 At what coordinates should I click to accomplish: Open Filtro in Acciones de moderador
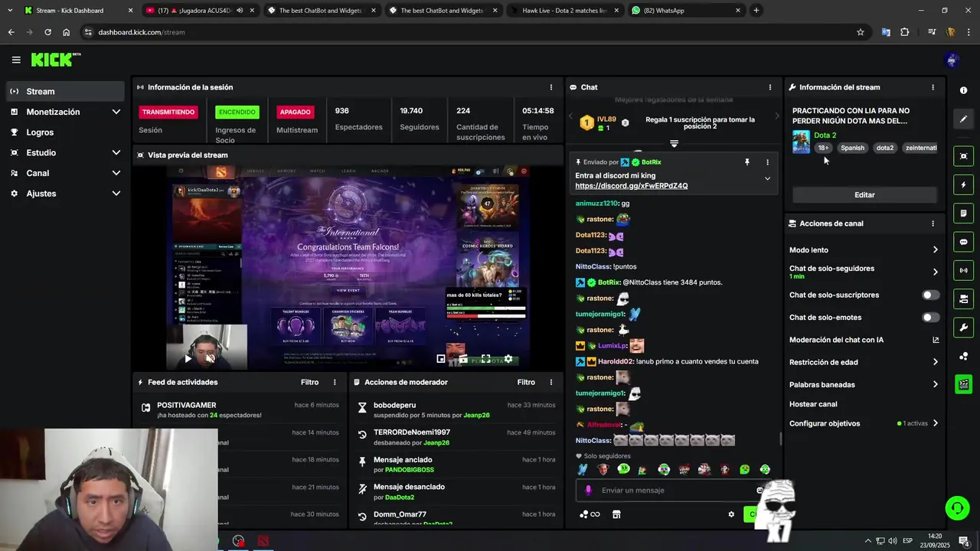coord(526,382)
